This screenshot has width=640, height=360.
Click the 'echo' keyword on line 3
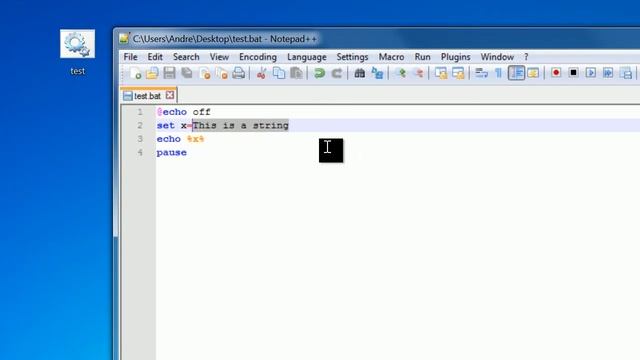click(x=169, y=139)
